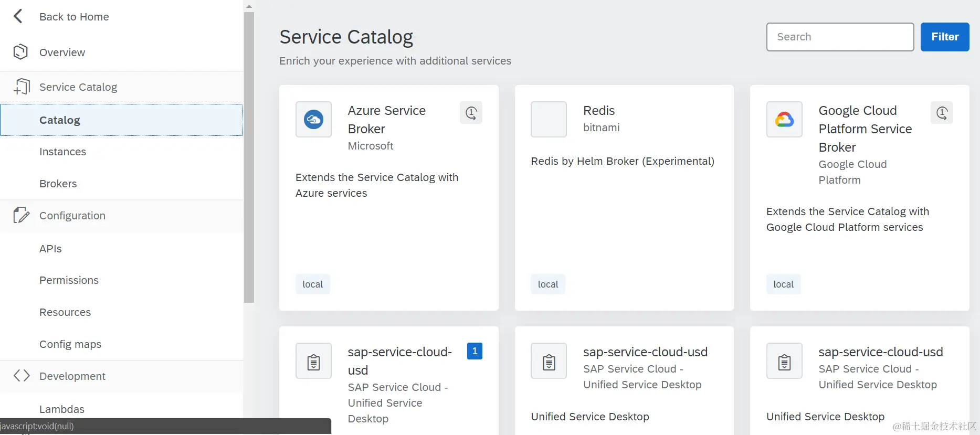Click the Overview cube icon
980x435 pixels.
tap(20, 52)
